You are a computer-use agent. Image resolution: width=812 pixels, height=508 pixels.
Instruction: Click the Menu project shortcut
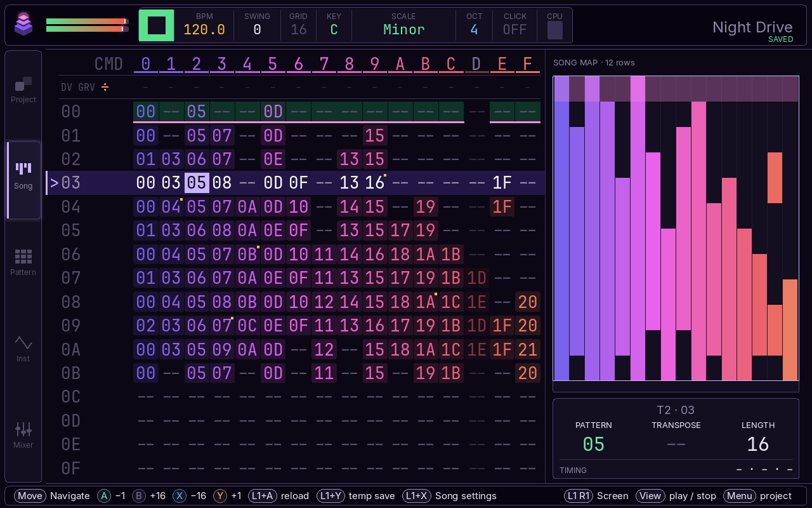(757, 496)
